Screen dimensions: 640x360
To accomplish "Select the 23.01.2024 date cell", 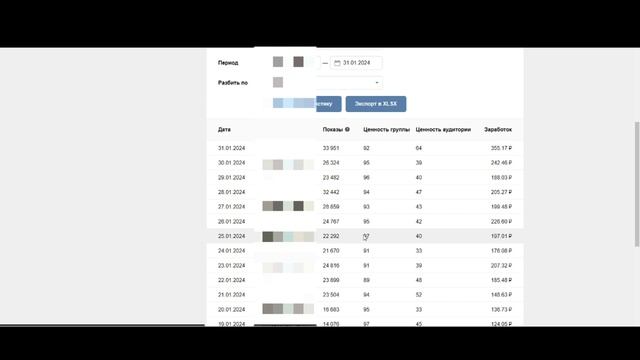I will tap(231, 266).
